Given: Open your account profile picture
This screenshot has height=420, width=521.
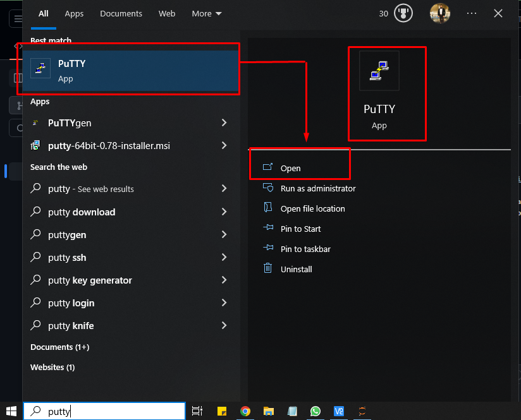Looking at the screenshot, I should tap(439, 13).
